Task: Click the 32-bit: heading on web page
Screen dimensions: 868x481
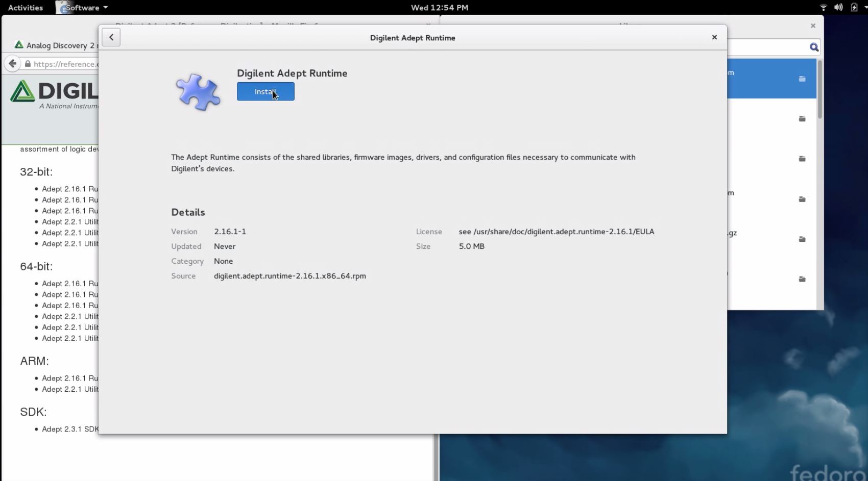Action: pos(36,172)
